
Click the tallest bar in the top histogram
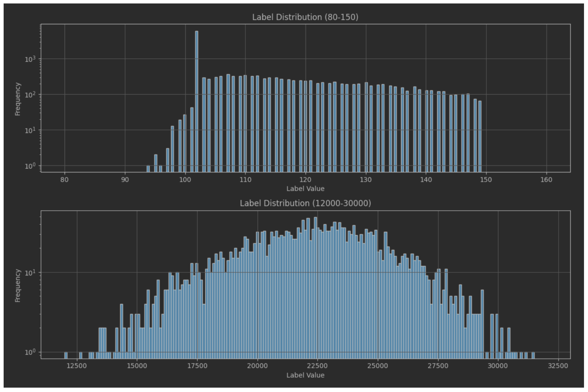click(197, 100)
